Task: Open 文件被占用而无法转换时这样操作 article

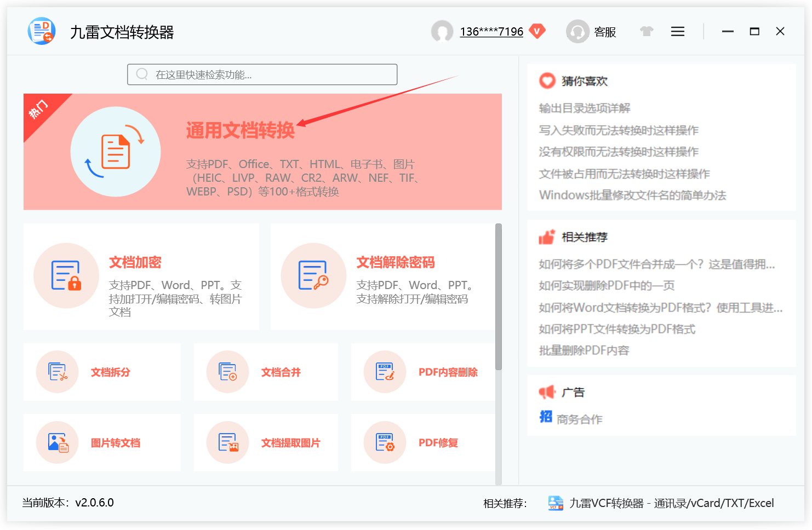Action: (x=625, y=174)
